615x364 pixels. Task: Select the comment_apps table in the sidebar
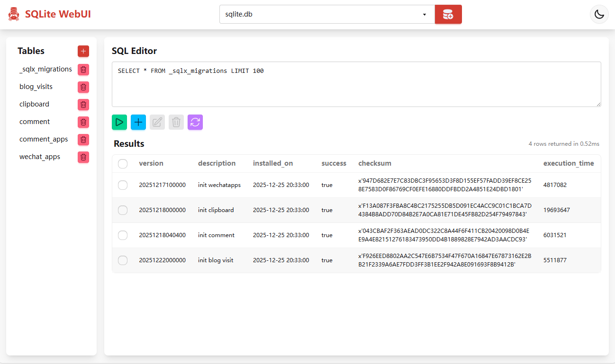click(44, 139)
